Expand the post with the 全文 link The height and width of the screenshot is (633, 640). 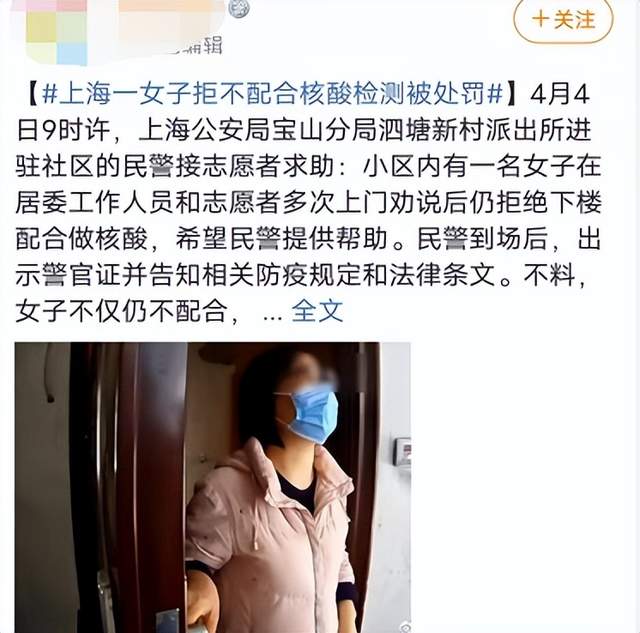[x=317, y=310]
